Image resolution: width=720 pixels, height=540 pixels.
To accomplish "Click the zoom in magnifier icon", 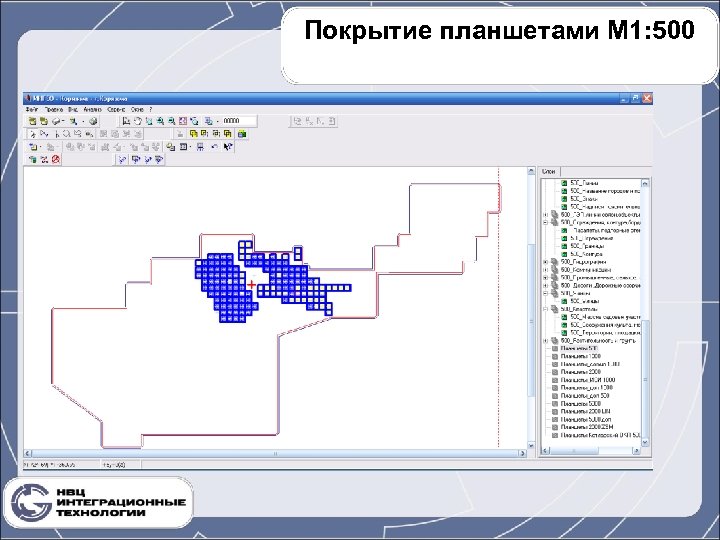I will coord(160,121).
